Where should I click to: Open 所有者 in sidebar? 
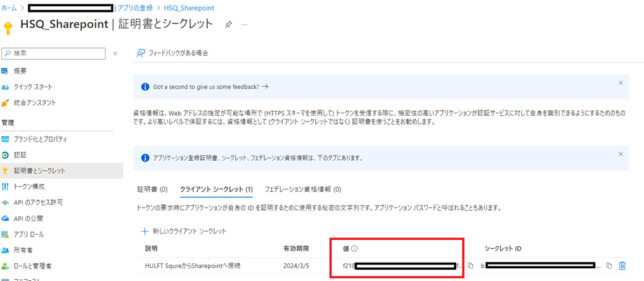point(23,250)
